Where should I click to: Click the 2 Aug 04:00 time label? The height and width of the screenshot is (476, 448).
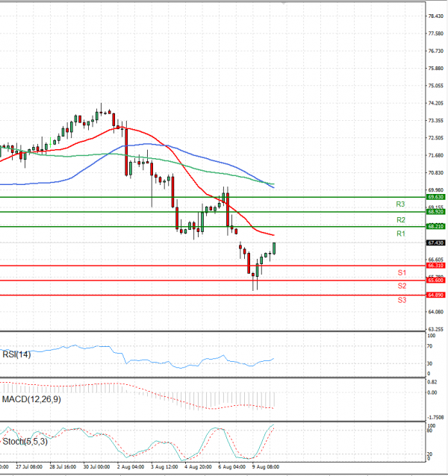131,467
